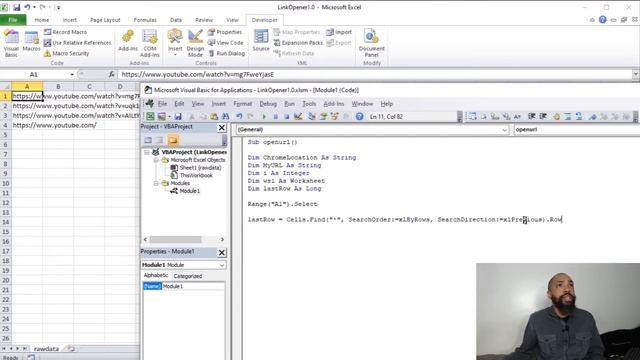The width and height of the screenshot is (640, 360).
Task: Open Macro Security settings
Action: 67,53
